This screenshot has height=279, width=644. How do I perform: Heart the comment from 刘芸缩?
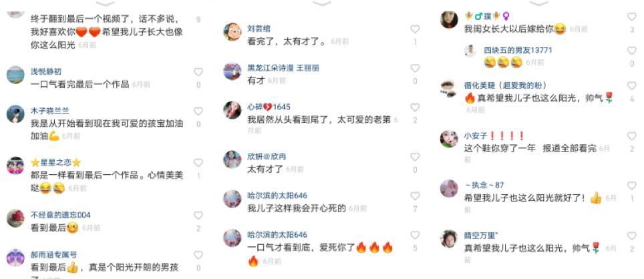(x=416, y=29)
